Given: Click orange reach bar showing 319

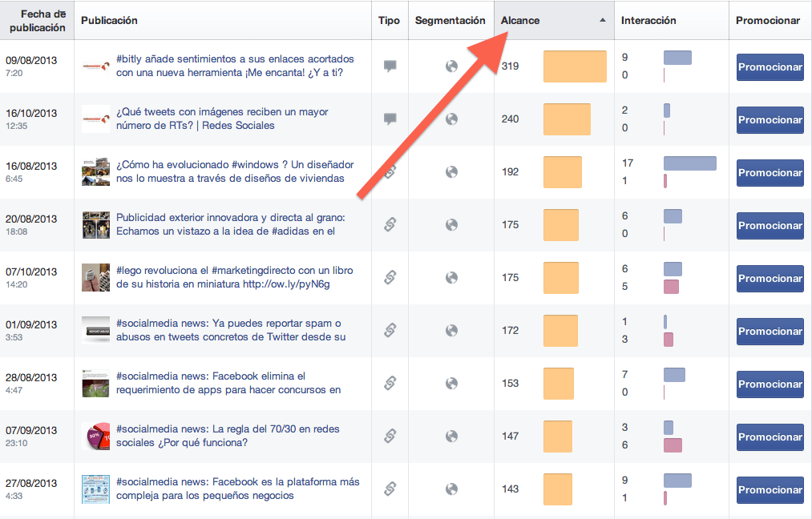Looking at the screenshot, I should (x=575, y=66).
